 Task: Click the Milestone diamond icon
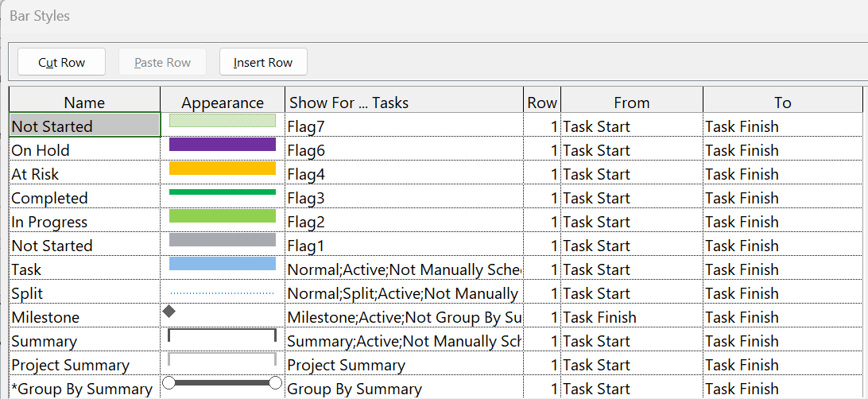pyautogui.click(x=169, y=312)
